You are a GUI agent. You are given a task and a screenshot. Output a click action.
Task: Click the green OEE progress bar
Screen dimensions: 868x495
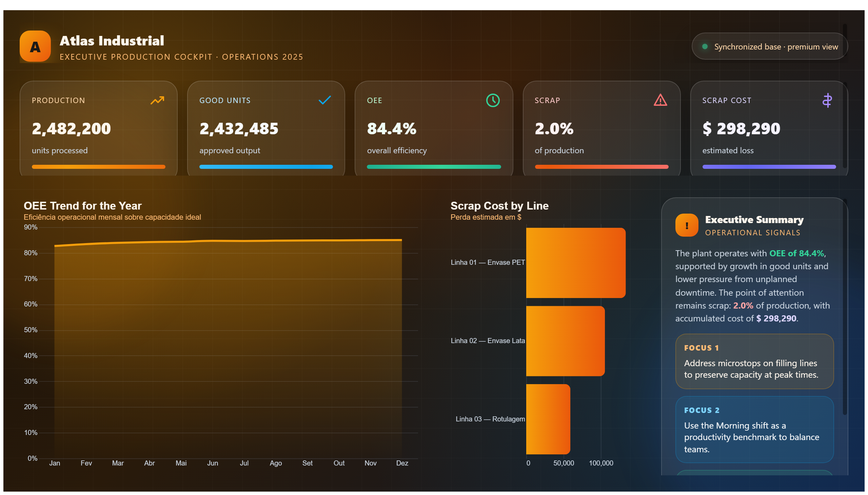click(x=434, y=167)
